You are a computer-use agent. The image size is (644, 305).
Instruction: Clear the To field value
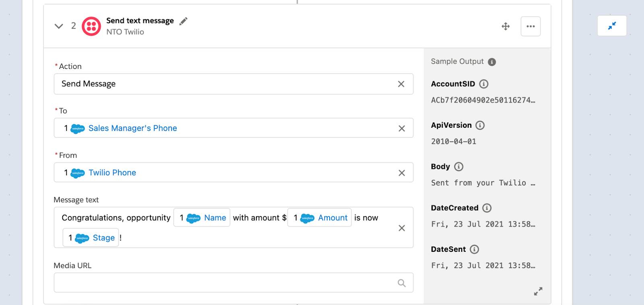pos(401,129)
